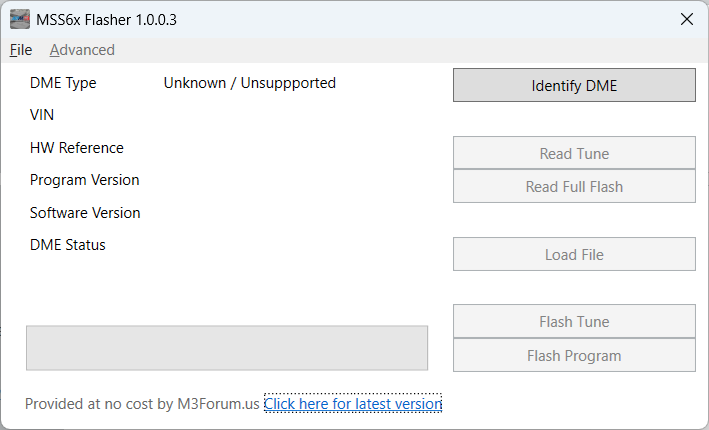
Task: Open the Advanced menu
Action: (82, 50)
